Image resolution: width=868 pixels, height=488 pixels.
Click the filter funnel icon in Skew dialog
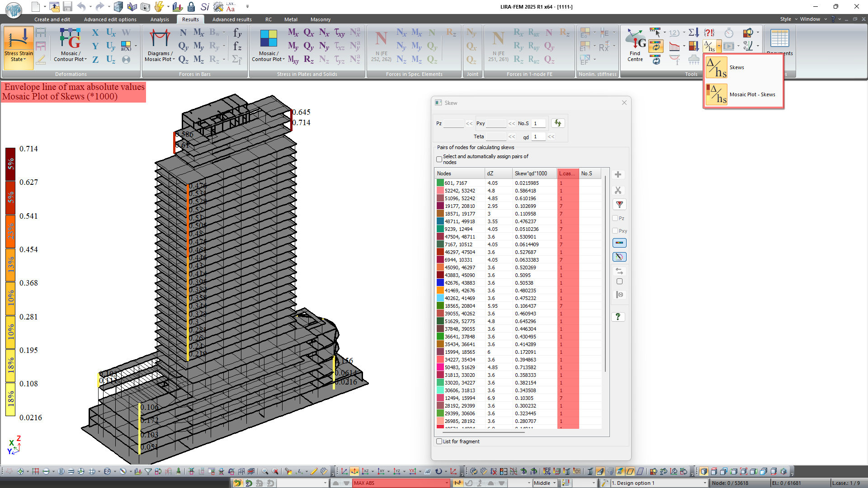[619, 205]
